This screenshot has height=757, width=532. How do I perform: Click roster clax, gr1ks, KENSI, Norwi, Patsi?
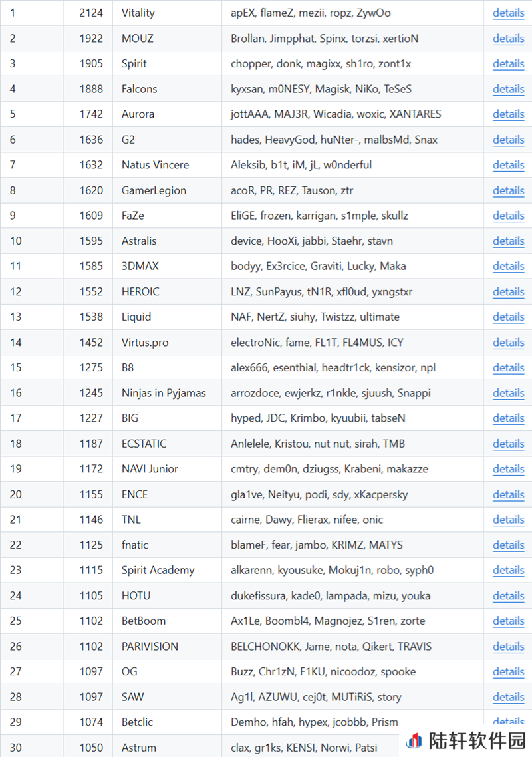[x=304, y=748]
